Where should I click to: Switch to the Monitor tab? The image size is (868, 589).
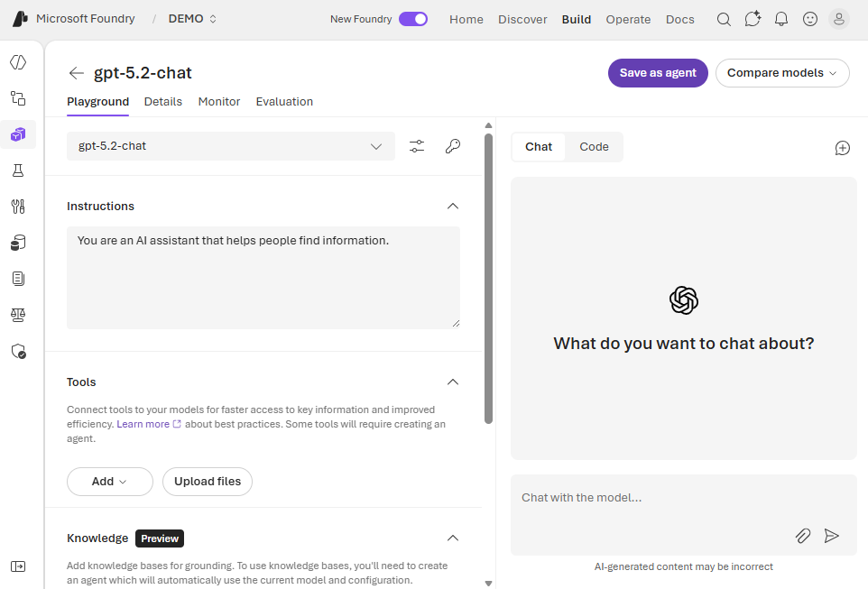219,102
